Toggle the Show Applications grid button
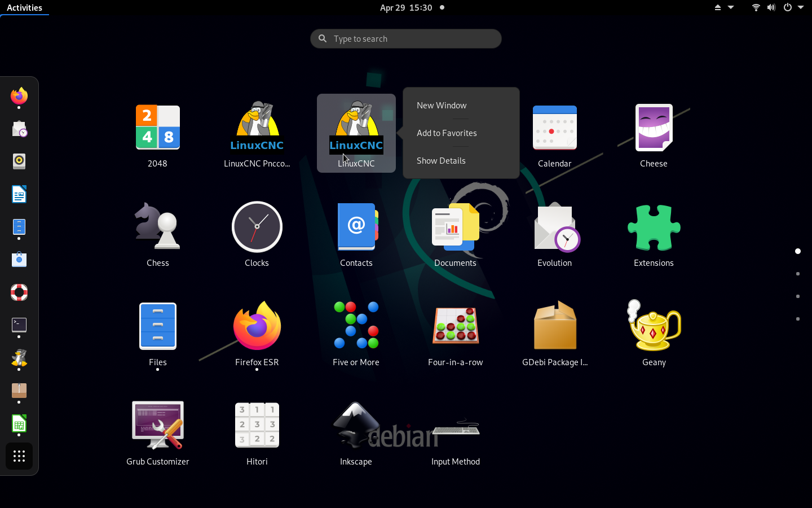 click(x=19, y=456)
